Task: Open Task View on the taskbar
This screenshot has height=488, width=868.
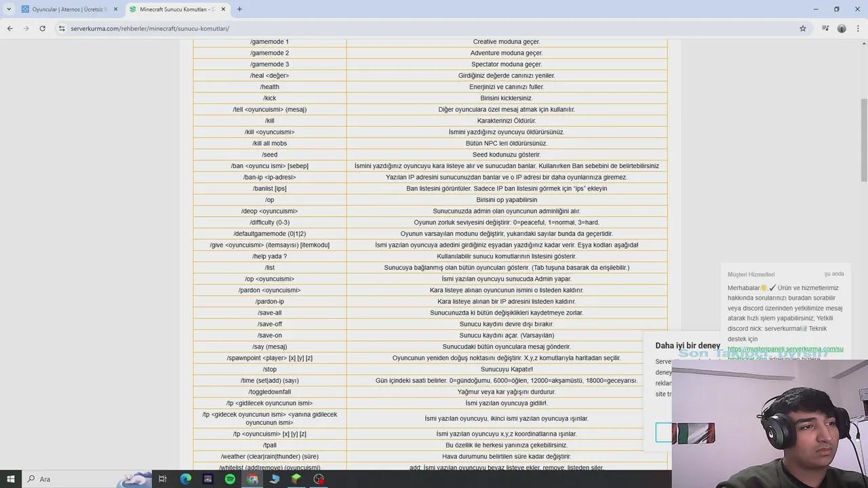Action: [163, 479]
